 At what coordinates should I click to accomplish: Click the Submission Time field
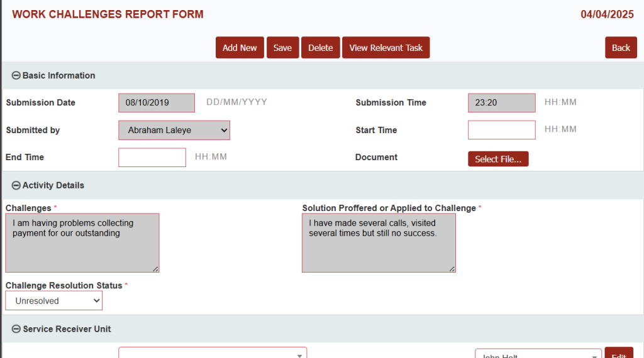(x=501, y=103)
